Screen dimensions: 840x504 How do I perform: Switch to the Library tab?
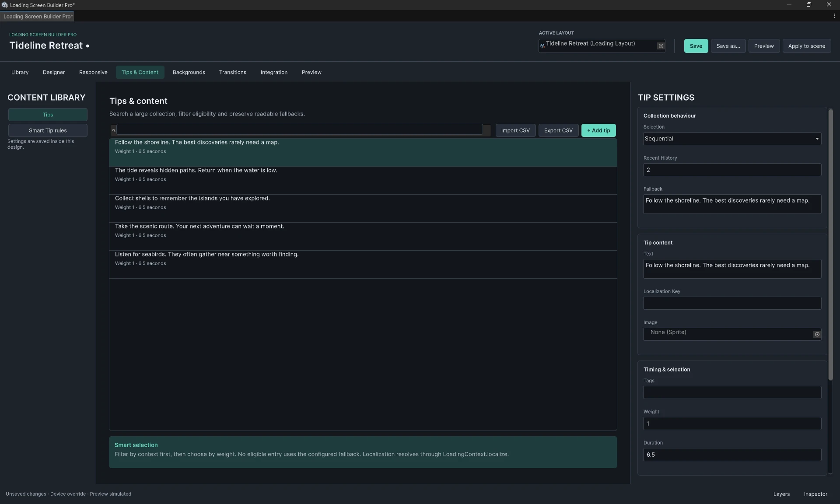tap(20, 72)
